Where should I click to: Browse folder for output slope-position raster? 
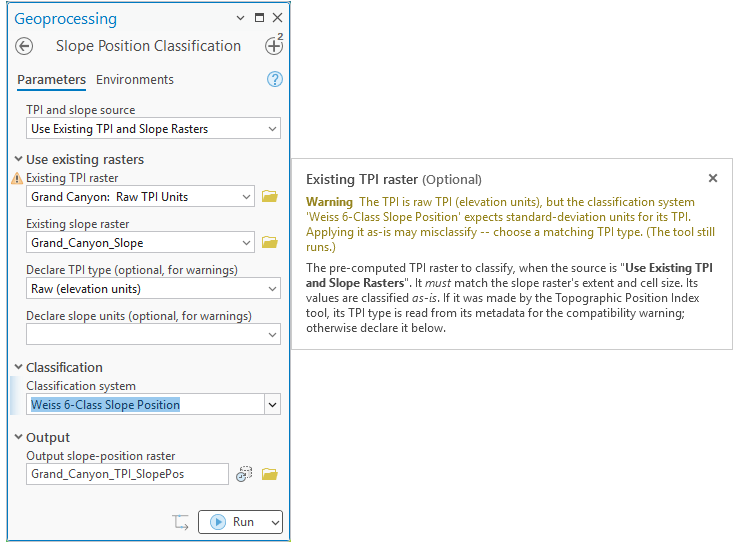click(270, 474)
